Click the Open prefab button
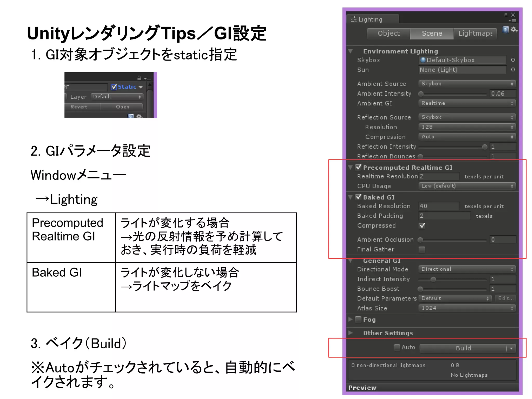 (122, 107)
